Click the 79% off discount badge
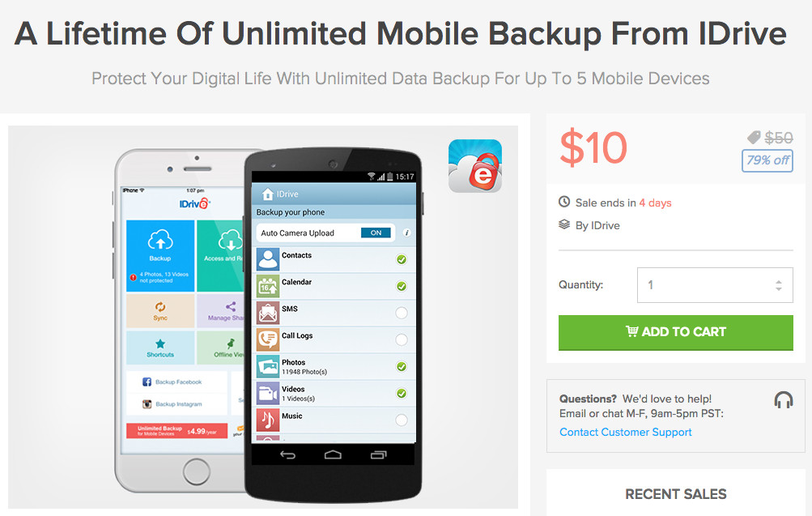The height and width of the screenshot is (516, 812). 767,160
